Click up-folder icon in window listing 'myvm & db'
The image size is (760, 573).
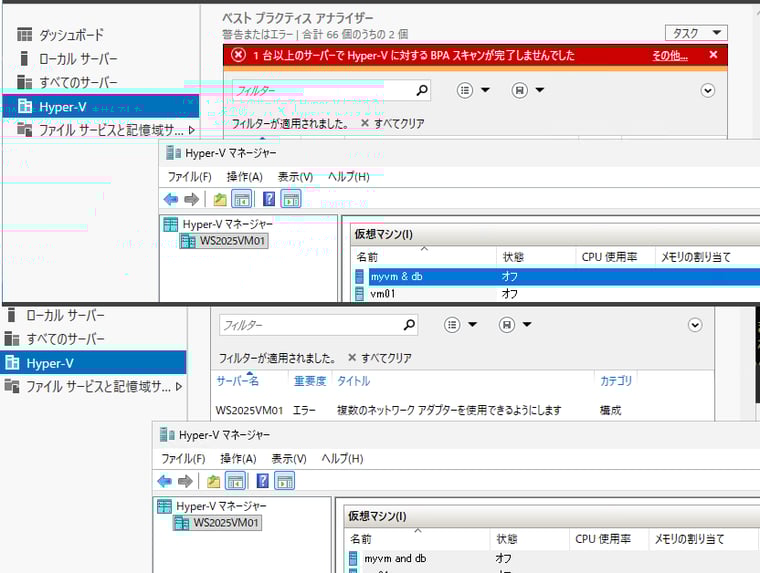pos(220,199)
